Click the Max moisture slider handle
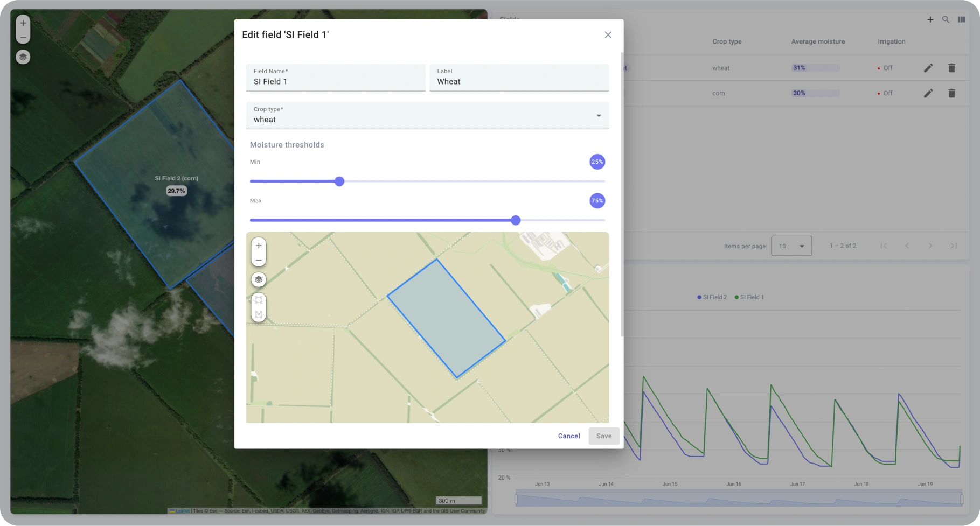This screenshot has width=980, height=526. pyautogui.click(x=516, y=220)
